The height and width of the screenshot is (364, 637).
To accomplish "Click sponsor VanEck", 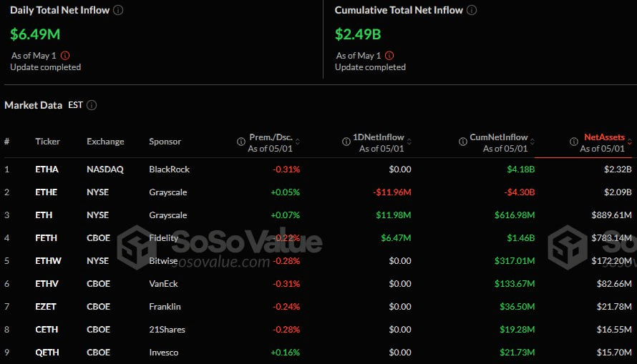I will 163,284.
